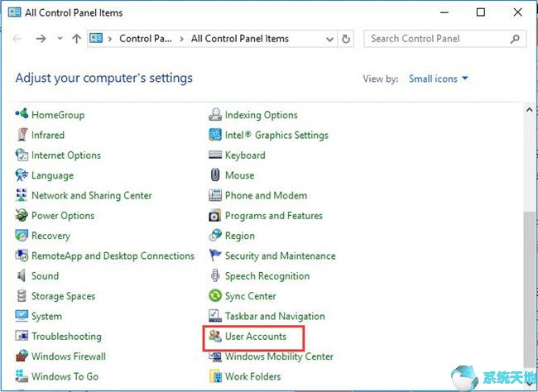
Task: Open the Work Folders link
Action: 253,376
